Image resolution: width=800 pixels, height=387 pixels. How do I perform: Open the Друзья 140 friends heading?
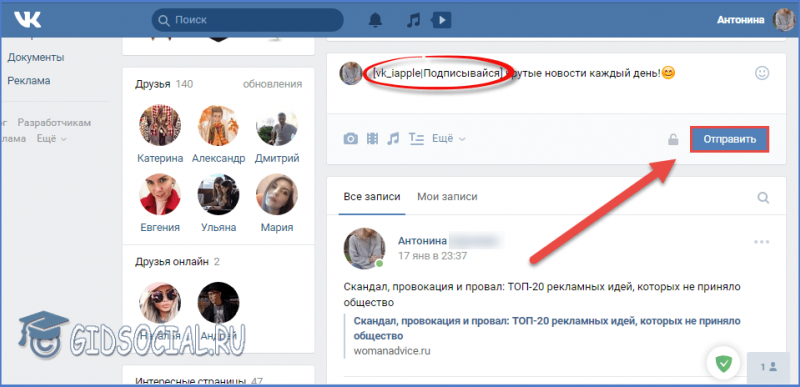[164, 84]
